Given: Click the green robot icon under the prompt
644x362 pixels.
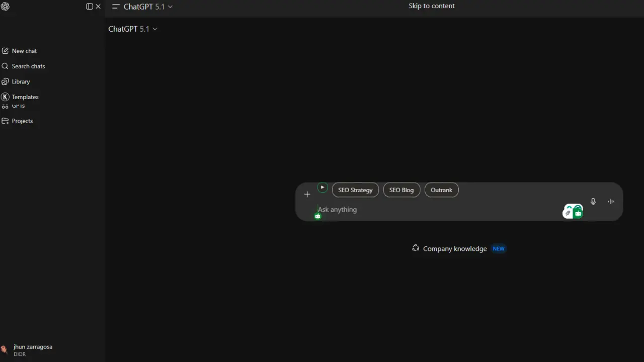Looking at the screenshot, I should tap(317, 216).
